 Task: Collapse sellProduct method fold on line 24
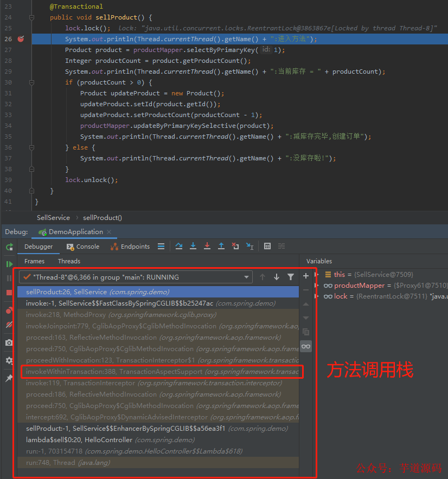[x=31, y=17]
